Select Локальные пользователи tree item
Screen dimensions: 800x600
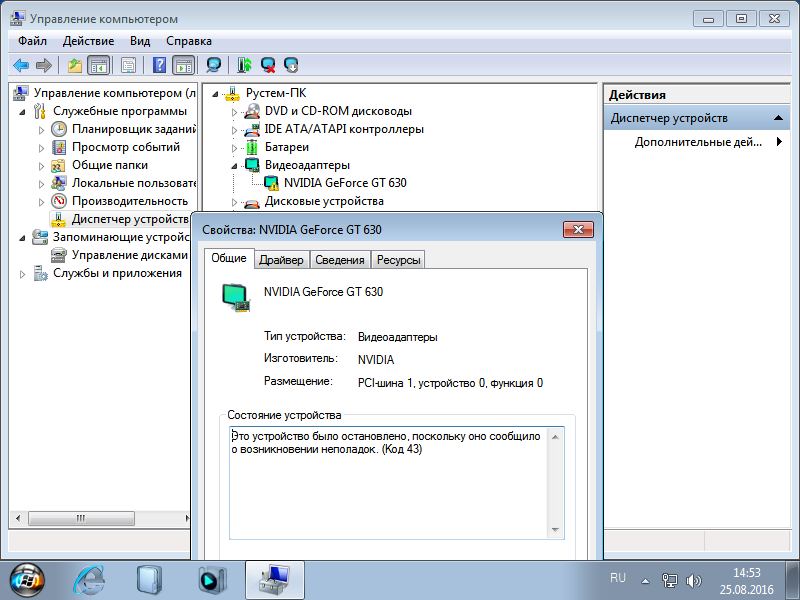[x=134, y=183]
